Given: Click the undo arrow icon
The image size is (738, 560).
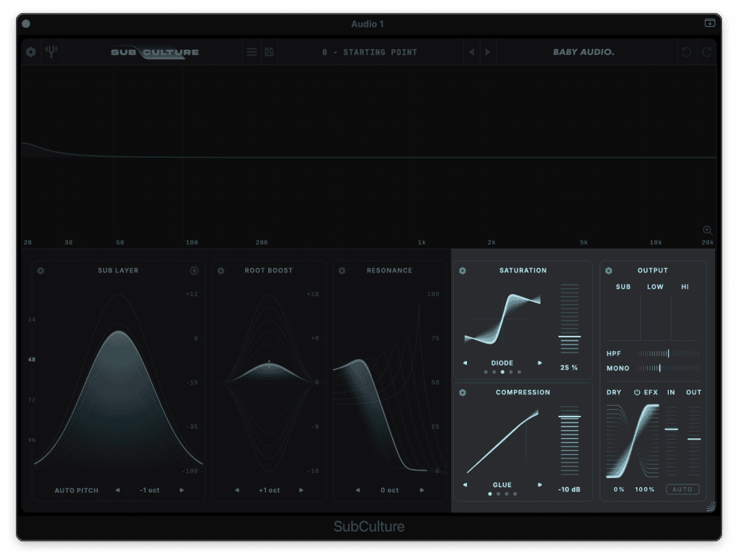Looking at the screenshot, I should (687, 52).
